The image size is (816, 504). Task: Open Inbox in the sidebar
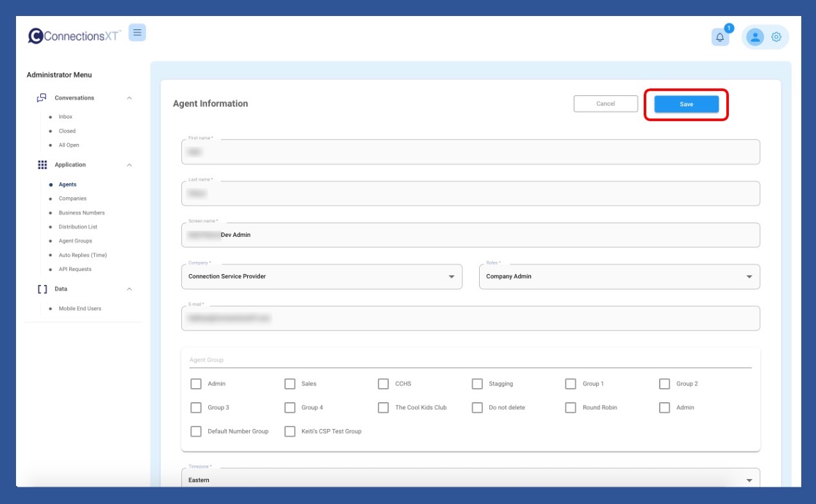click(65, 117)
